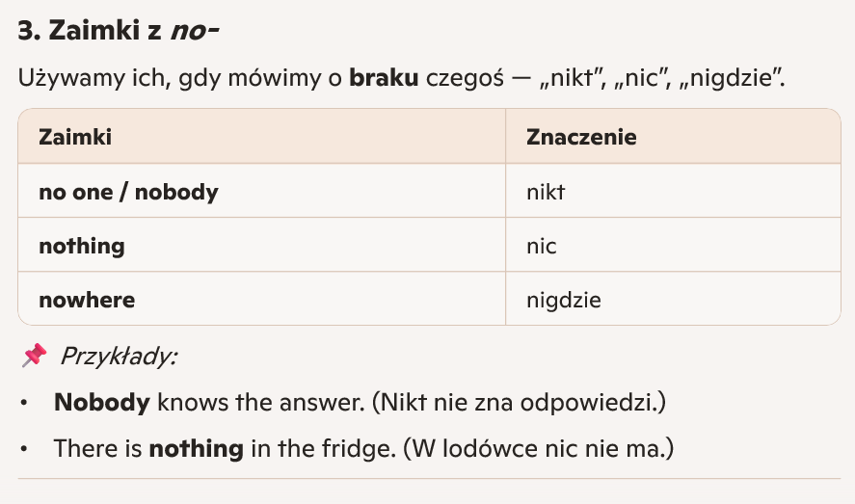Click the "nikt" table cell
The height and width of the screenshot is (504, 855).
(x=545, y=192)
